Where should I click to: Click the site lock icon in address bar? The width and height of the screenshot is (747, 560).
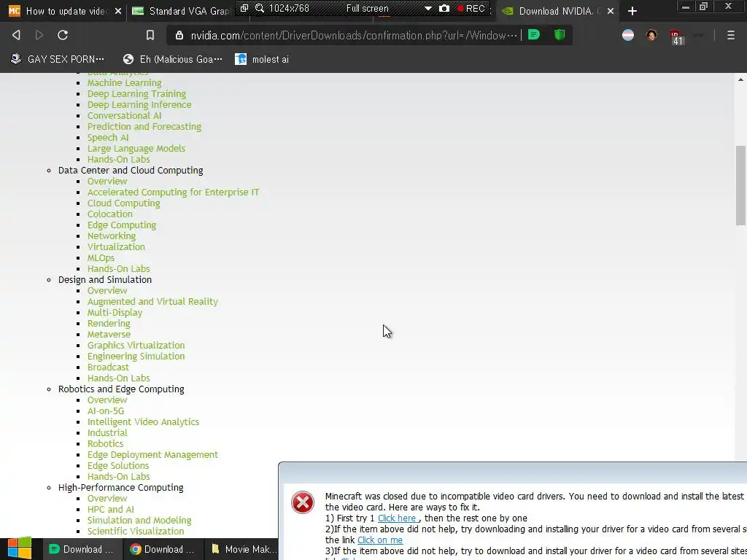click(179, 35)
